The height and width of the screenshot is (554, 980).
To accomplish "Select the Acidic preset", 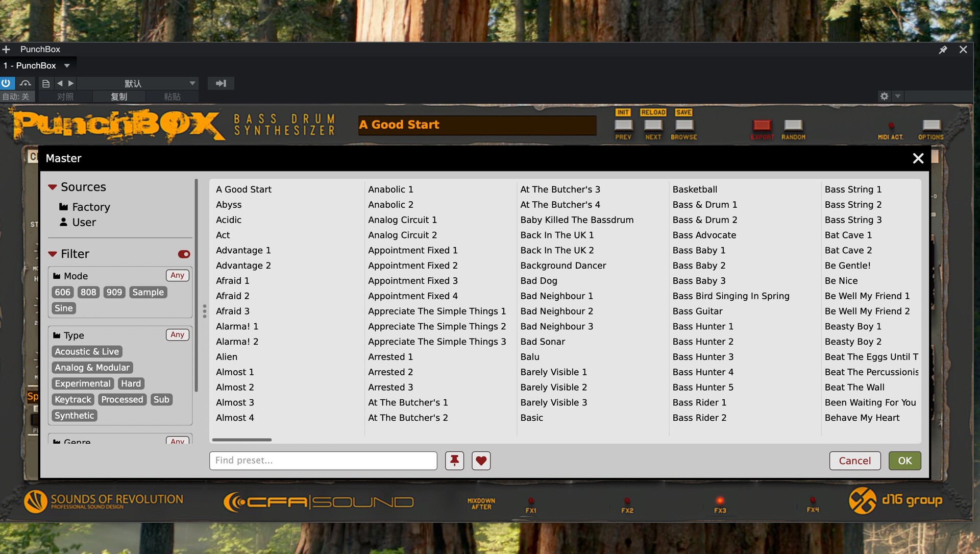I will click(x=229, y=220).
